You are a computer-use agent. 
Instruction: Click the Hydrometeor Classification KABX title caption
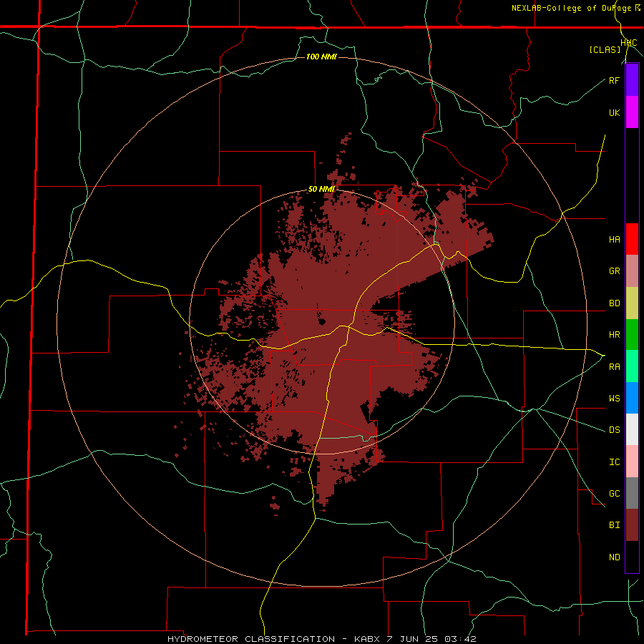point(322,639)
